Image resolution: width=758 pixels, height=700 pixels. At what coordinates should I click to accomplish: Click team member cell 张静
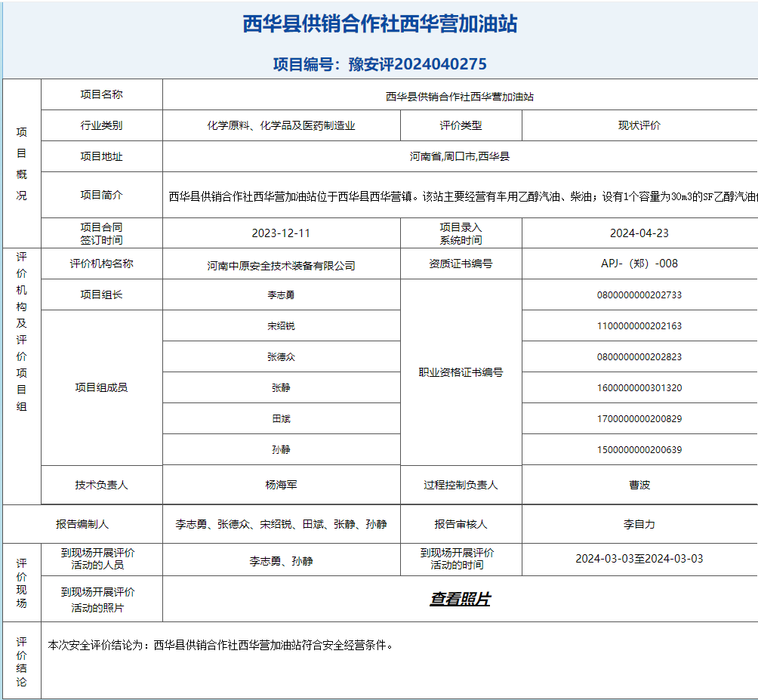(x=282, y=387)
